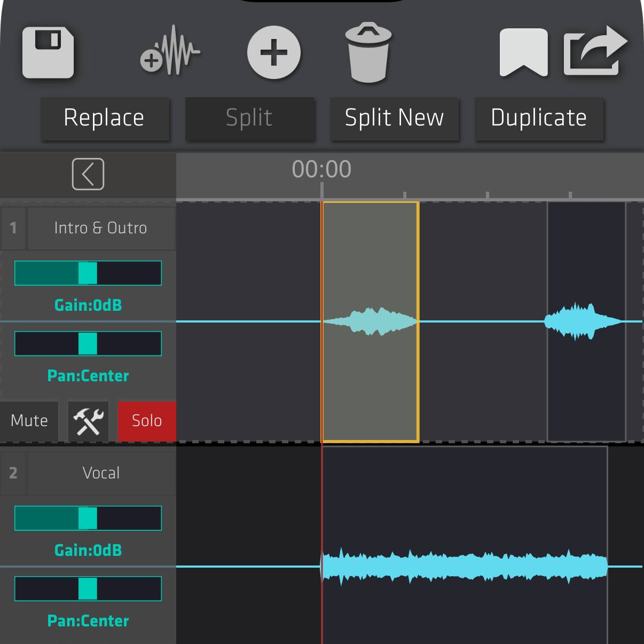Select the Vocal audio clip on track 2

point(465,546)
